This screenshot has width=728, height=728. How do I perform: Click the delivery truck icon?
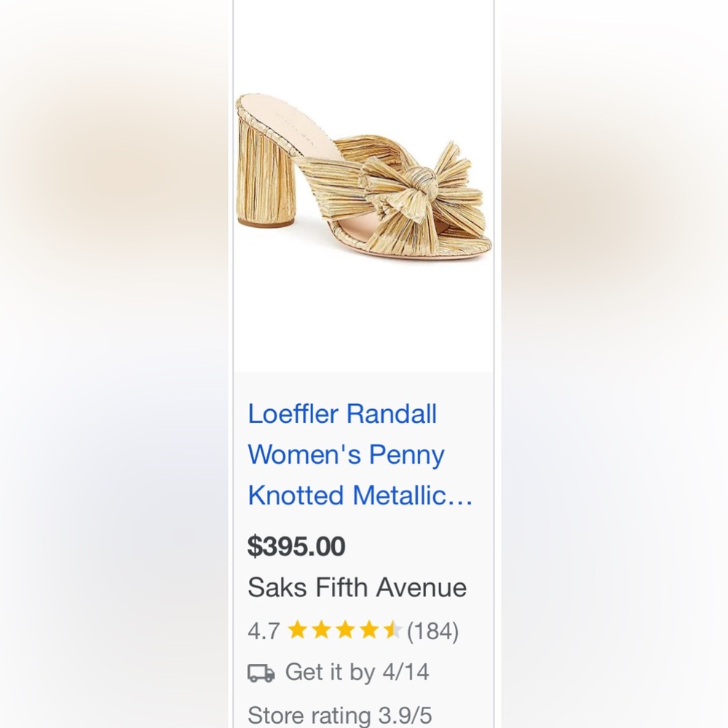pyautogui.click(x=262, y=673)
